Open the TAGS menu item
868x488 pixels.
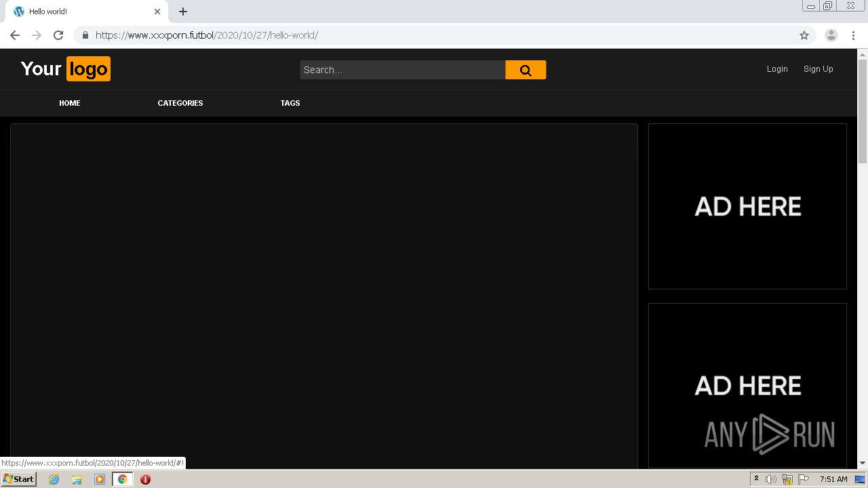290,103
